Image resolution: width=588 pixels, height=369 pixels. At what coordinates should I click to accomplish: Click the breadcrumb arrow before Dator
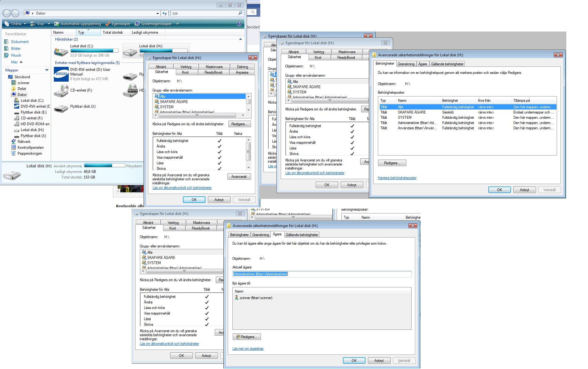[x=33, y=13]
